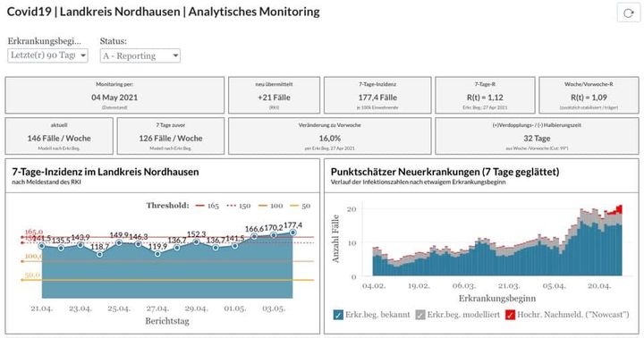Click the 'Punktschätzer Neuerkrankungen' chart heading
This screenshot has height=338, width=644.
[445, 172]
